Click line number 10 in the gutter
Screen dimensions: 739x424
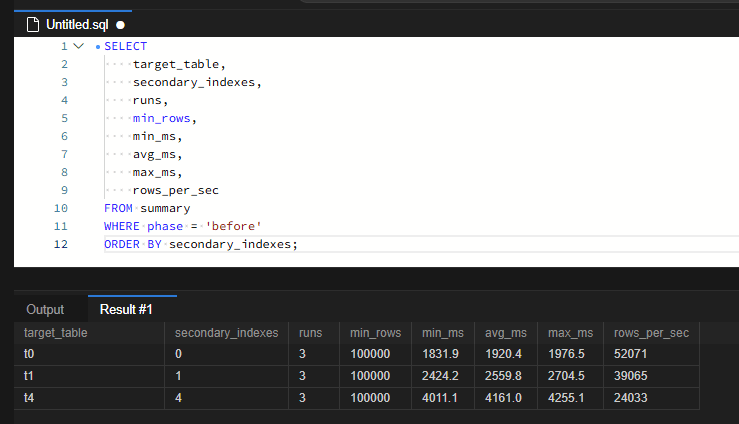(61, 208)
